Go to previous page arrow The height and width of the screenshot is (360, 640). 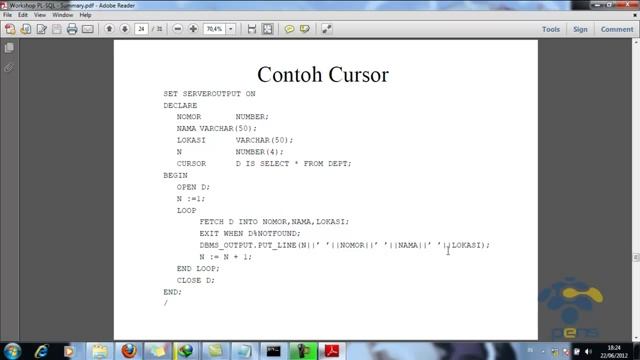[109, 29]
